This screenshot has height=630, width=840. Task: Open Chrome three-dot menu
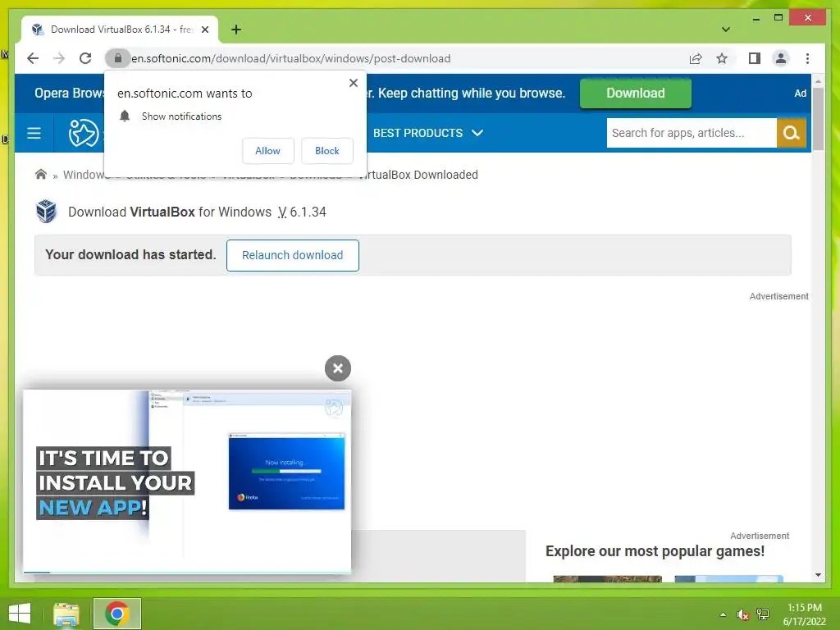pos(807,58)
